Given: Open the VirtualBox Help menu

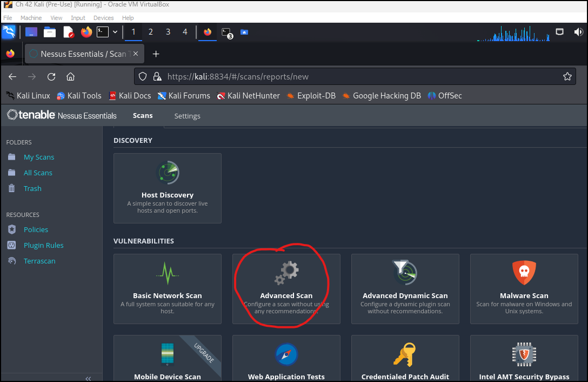Looking at the screenshot, I should pyautogui.click(x=128, y=18).
